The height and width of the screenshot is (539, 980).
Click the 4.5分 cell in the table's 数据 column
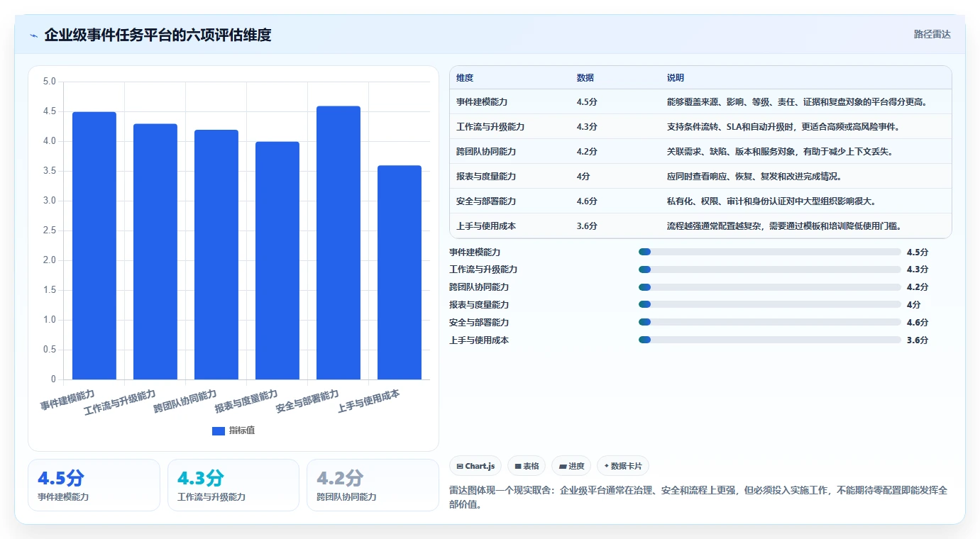tap(587, 101)
